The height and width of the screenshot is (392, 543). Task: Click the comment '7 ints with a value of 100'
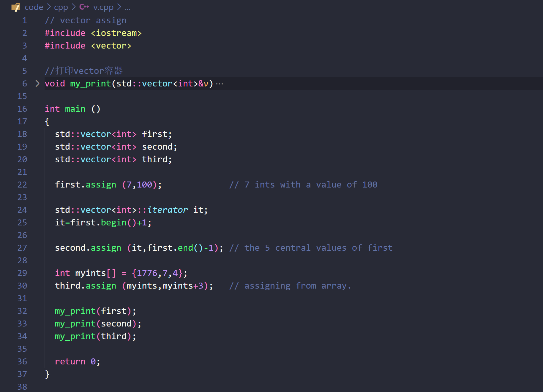(x=303, y=185)
